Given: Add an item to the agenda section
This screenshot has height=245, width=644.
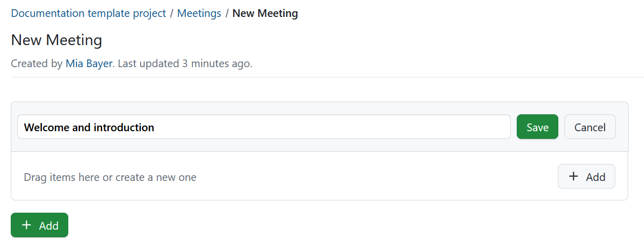Looking at the screenshot, I should [x=587, y=177].
